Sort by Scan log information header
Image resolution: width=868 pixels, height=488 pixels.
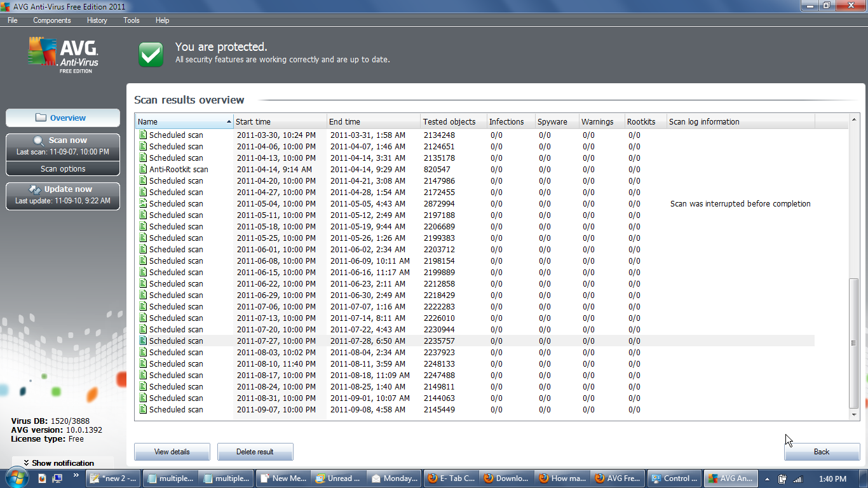(x=740, y=121)
